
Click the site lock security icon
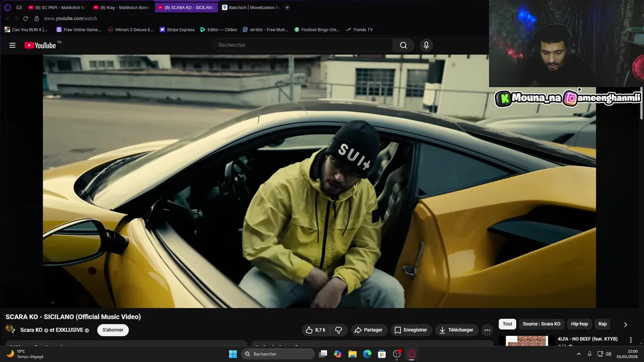point(37,19)
